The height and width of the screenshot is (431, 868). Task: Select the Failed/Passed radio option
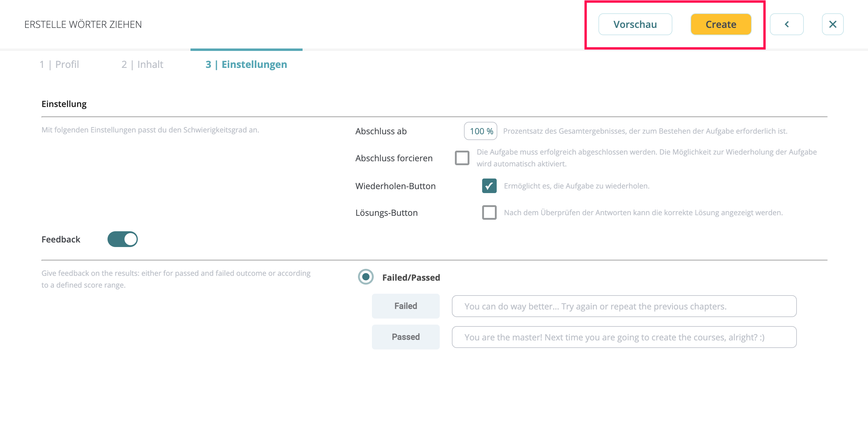coord(366,277)
